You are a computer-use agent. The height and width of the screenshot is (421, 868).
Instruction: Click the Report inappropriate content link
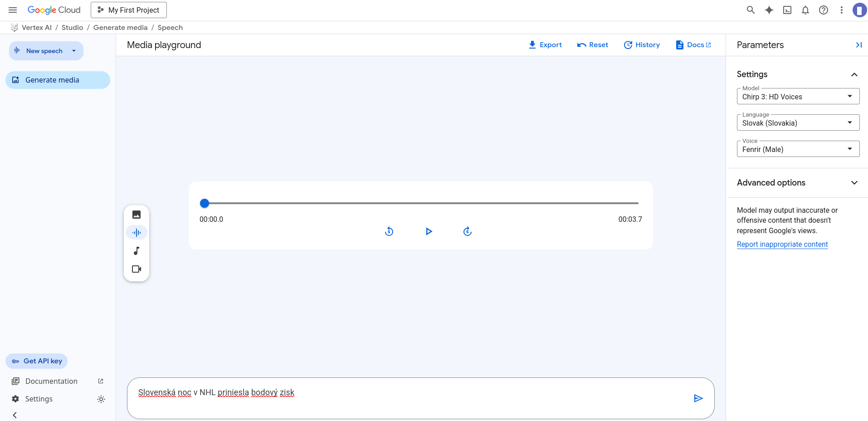[782, 245]
